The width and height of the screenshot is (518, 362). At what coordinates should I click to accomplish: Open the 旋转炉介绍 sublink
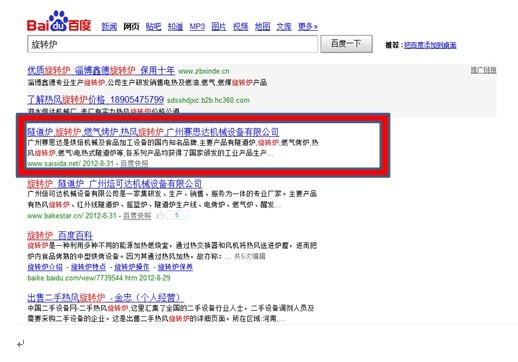(45, 267)
